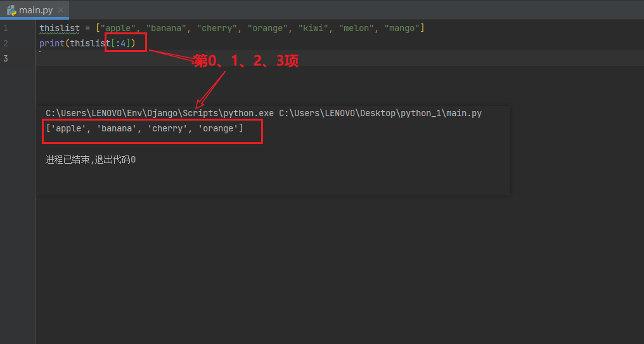Image resolution: width=644 pixels, height=344 pixels.
Task: Click the python.exe path in console output
Action: pos(160,113)
